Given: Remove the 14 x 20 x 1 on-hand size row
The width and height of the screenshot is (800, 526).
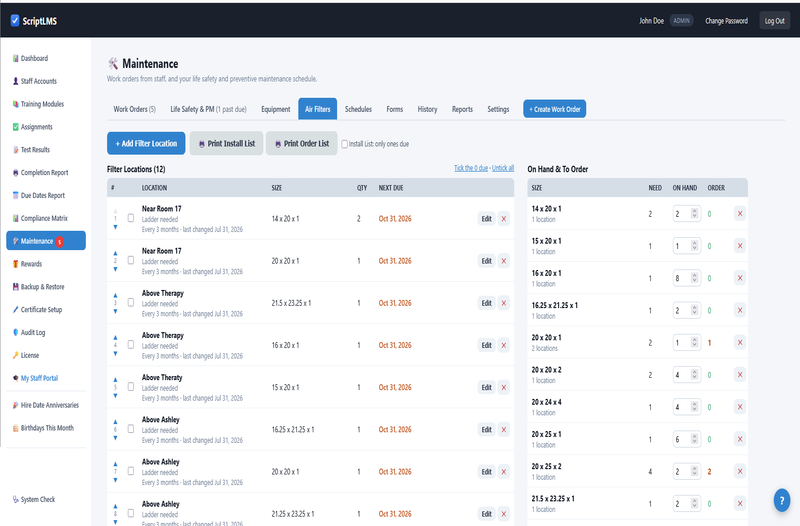Looking at the screenshot, I should point(740,214).
